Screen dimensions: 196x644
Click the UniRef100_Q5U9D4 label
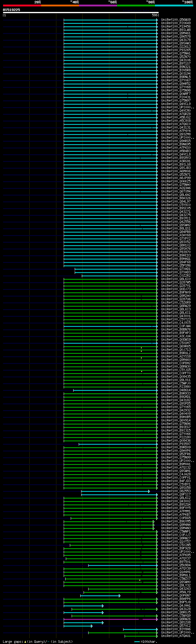(176, 565)
